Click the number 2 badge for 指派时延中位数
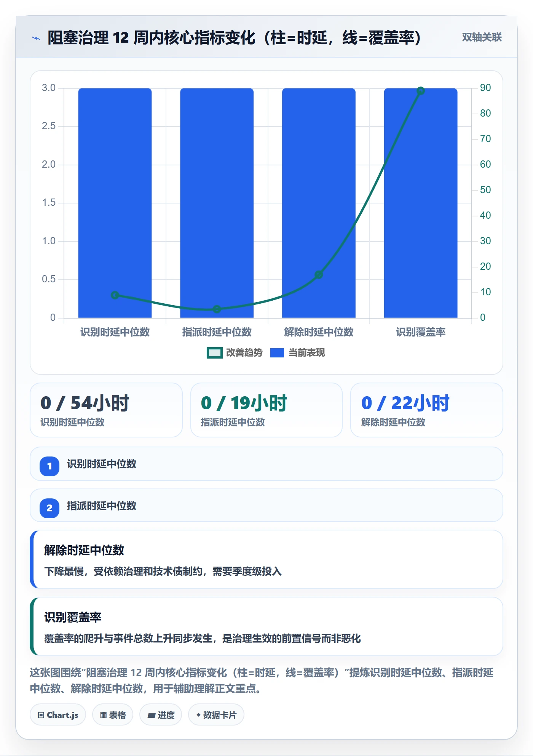The height and width of the screenshot is (756, 533). pyautogui.click(x=49, y=508)
